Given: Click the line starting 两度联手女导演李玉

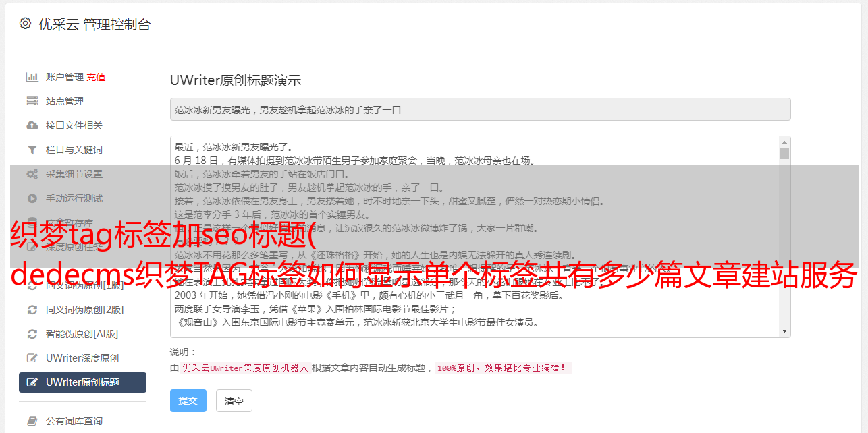Looking at the screenshot, I should point(315,309).
